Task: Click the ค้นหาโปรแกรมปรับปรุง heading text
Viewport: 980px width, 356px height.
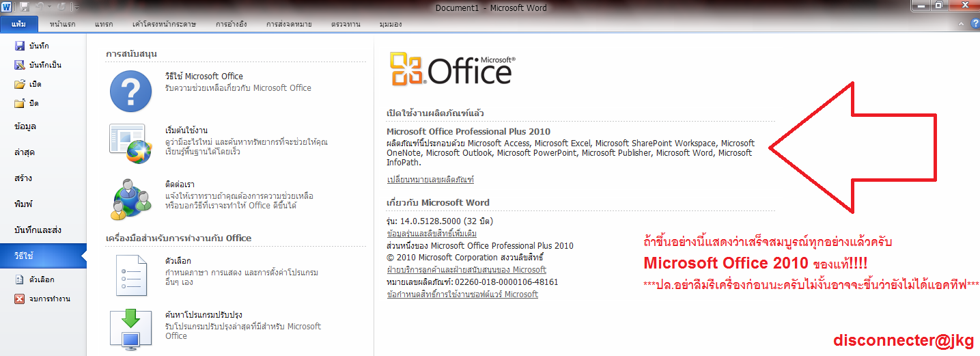Action: click(204, 315)
